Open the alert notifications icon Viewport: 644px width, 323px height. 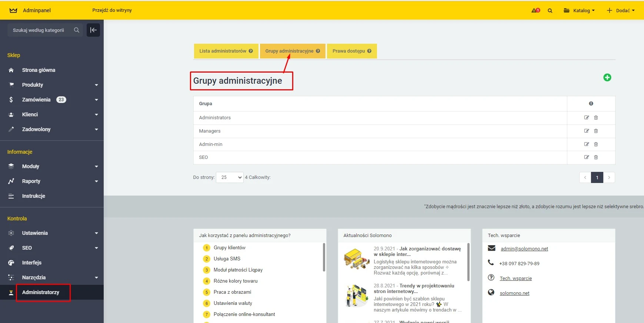(535, 10)
